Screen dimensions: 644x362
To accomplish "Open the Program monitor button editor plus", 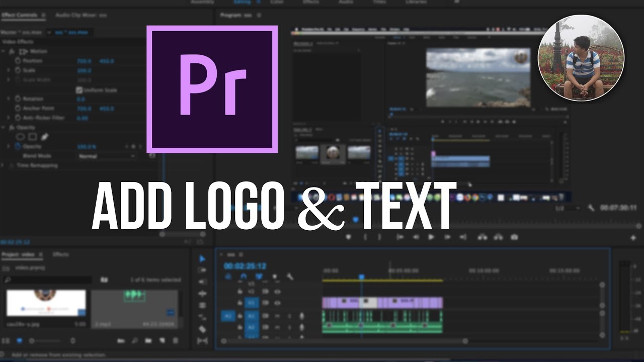I will coord(633,238).
